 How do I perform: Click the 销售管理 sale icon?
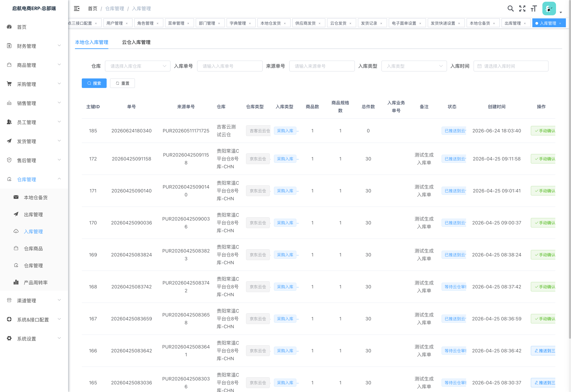point(9,103)
